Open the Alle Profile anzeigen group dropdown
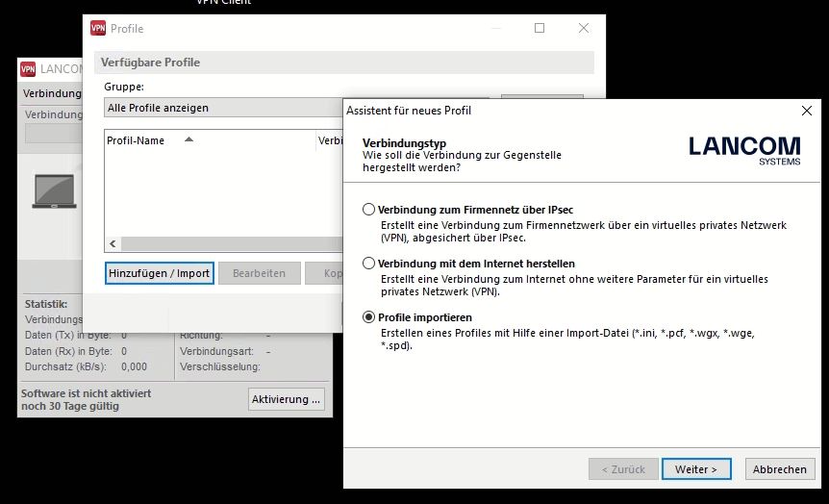The width and height of the screenshot is (829, 504). [223, 108]
